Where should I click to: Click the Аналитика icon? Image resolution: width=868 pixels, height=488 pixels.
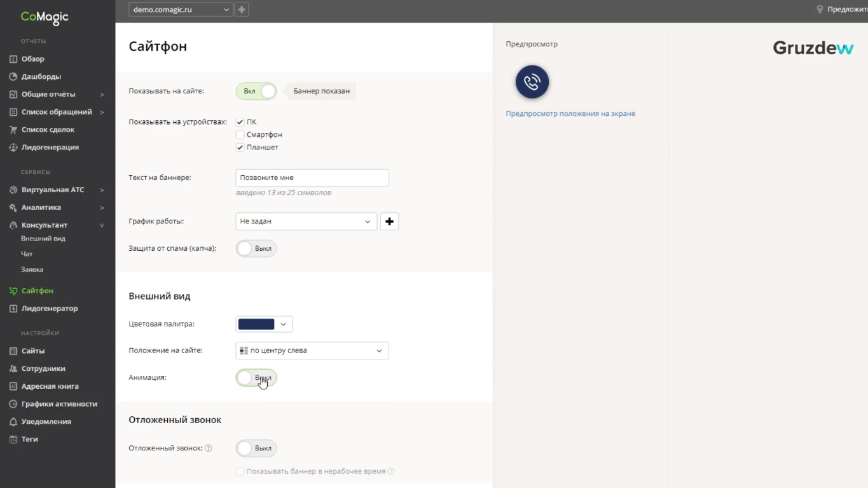click(x=13, y=208)
